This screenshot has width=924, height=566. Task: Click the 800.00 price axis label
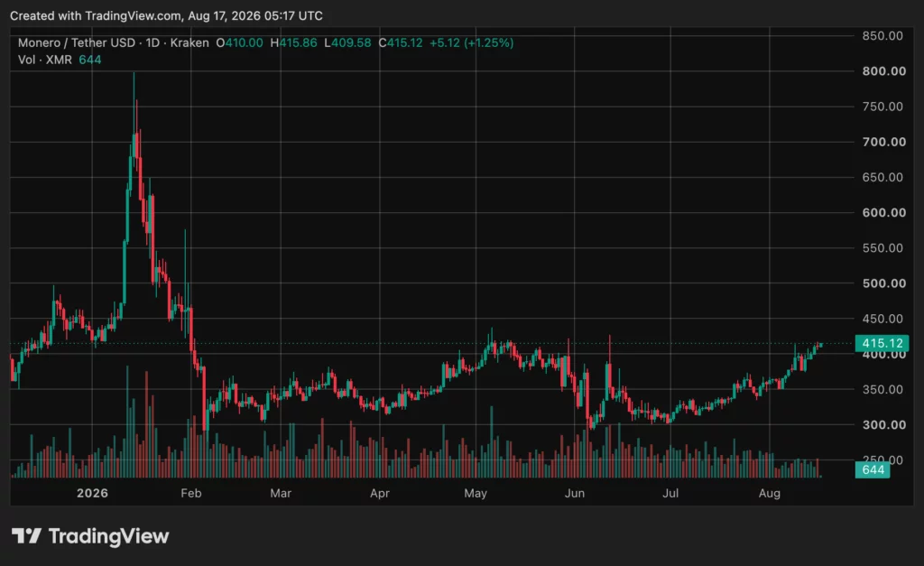[x=884, y=71]
